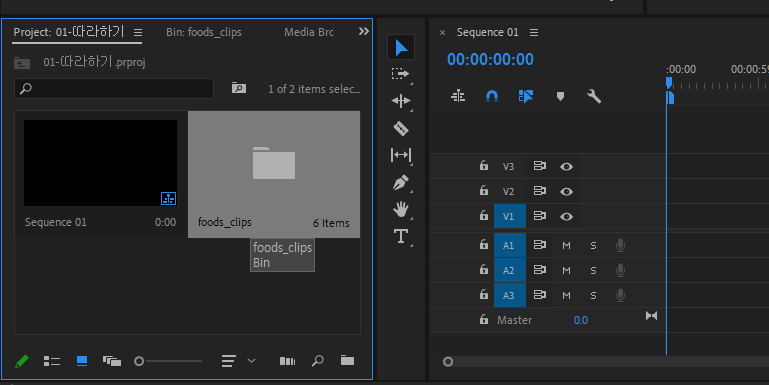Toggle sync lock on track V1

(539, 216)
